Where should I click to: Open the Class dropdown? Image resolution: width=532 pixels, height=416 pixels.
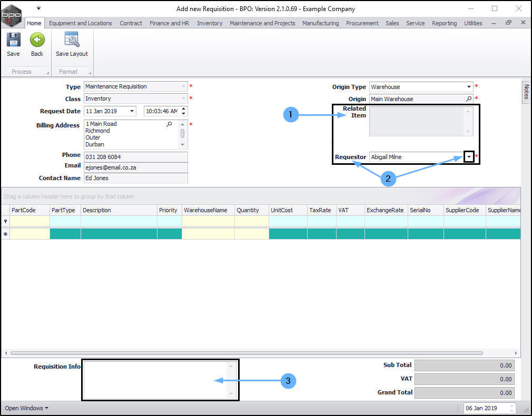coord(183,98)
